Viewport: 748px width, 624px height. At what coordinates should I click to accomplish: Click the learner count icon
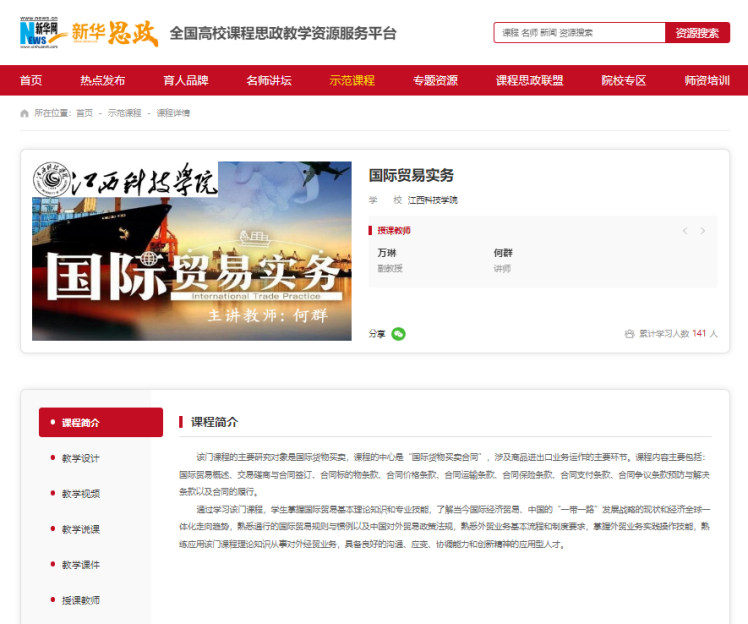pyautogui.click(x=629, y=334)
